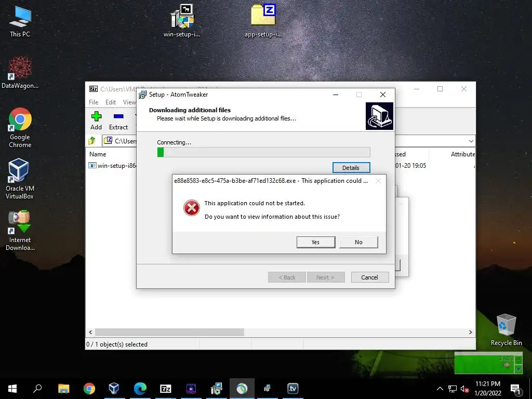Click scrollbar left arrow in 7-Zip
This screenshot has width=532, height=399.
(90, 332)
